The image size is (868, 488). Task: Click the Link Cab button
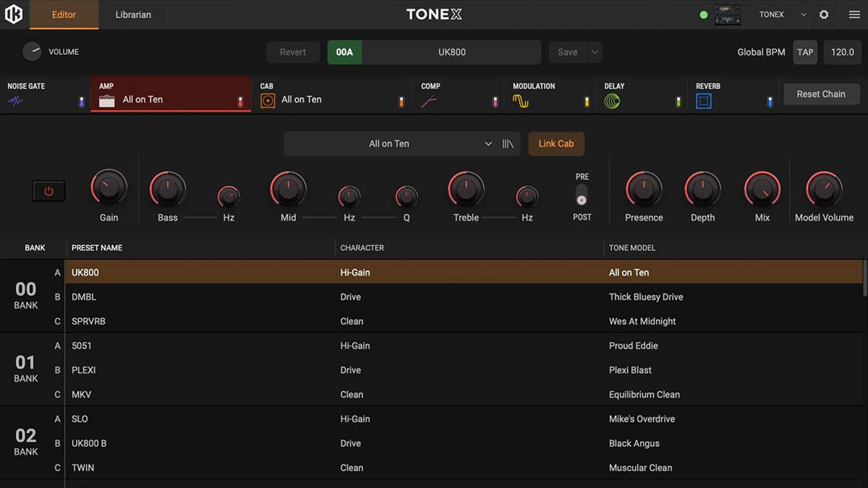[556, 143]
